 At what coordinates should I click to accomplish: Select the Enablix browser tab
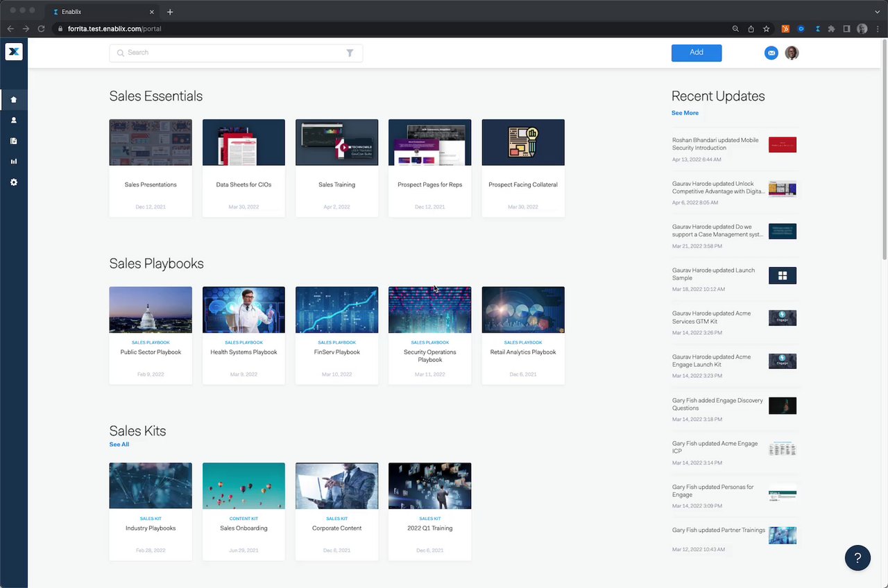coord(104,12)
